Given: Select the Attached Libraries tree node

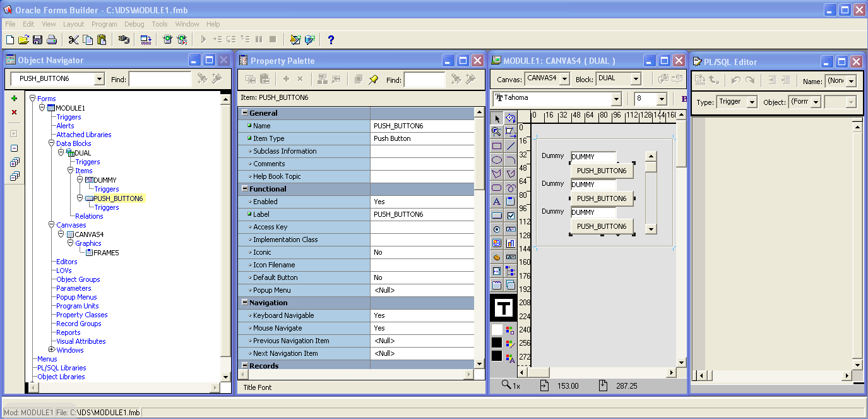Looking at the screenshot, I should [84, 135].
